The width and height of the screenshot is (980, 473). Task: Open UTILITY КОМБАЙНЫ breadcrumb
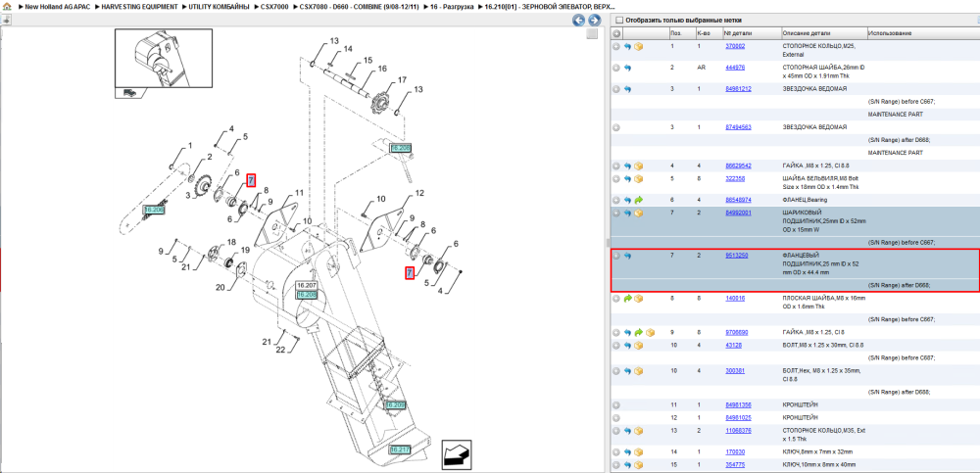click(217, 6)
